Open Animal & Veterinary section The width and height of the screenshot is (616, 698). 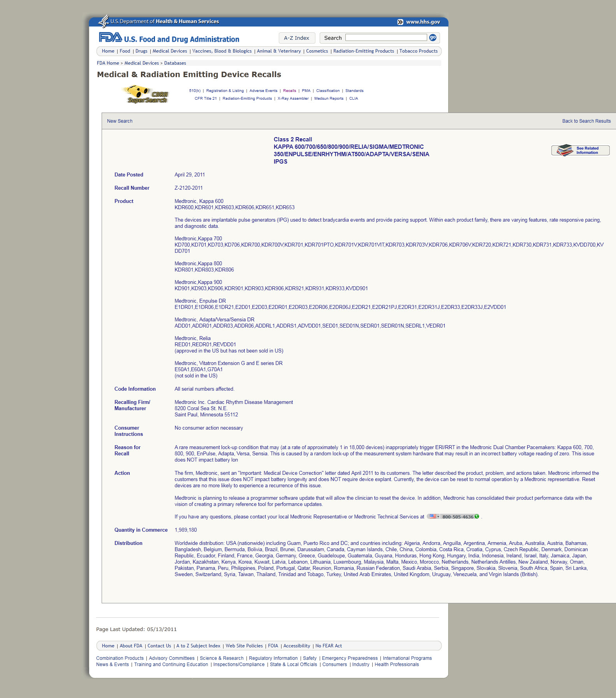pos(279,51)
